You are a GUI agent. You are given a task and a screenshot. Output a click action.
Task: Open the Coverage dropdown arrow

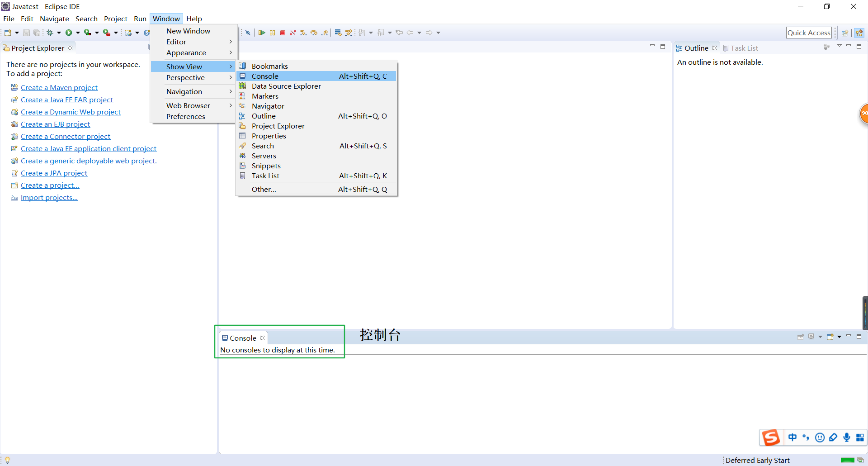[97, 33]
